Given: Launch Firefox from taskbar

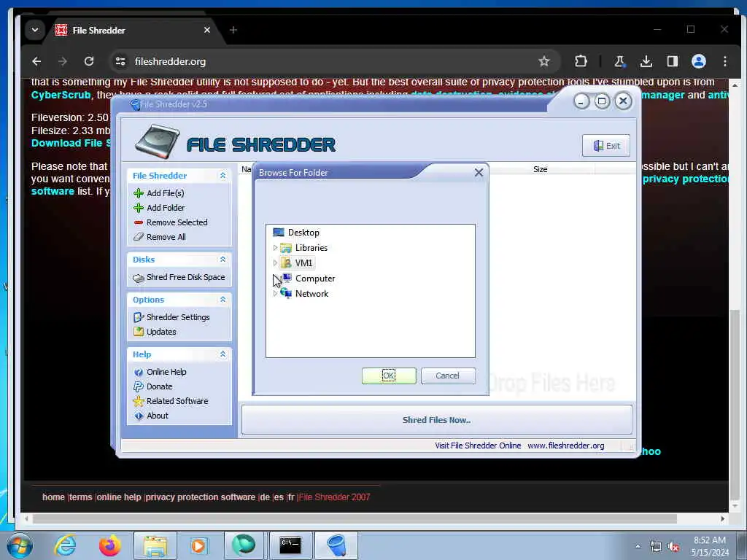Looking at the screenshot, I should [x=109, y=545].
